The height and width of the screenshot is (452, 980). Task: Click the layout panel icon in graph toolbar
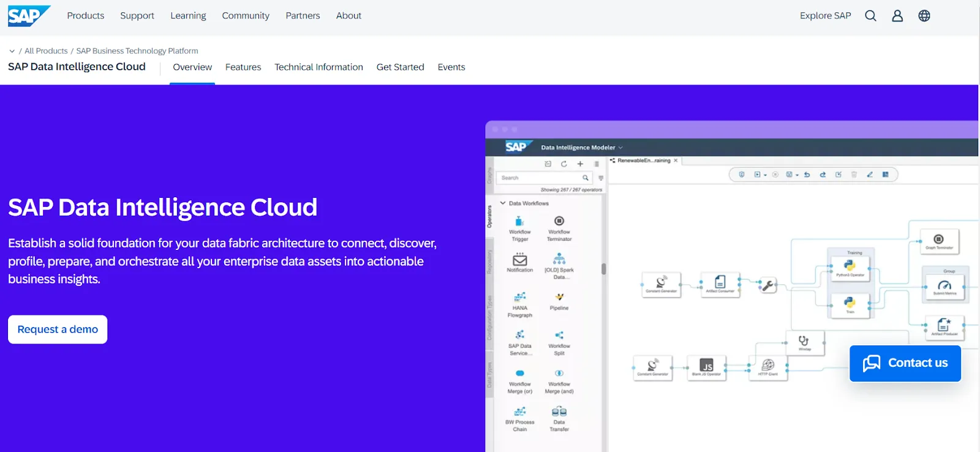pyautogui.click(x=886, y=175)
